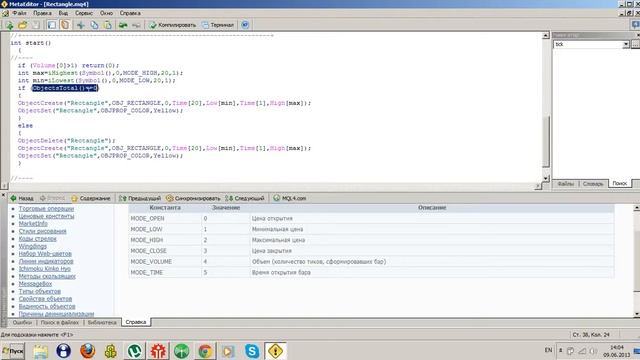
Task: Click the Синхронизировать help button
Action: click(193, 198)
